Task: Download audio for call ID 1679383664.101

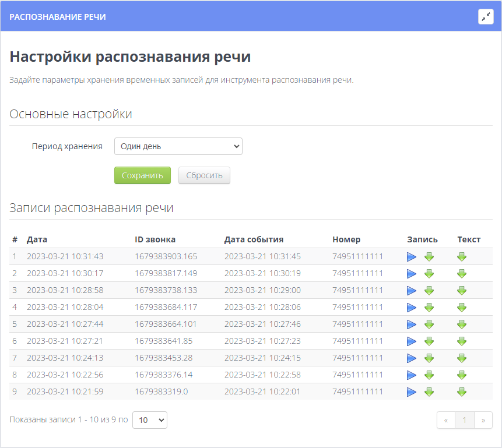Action: click(429, 324)
